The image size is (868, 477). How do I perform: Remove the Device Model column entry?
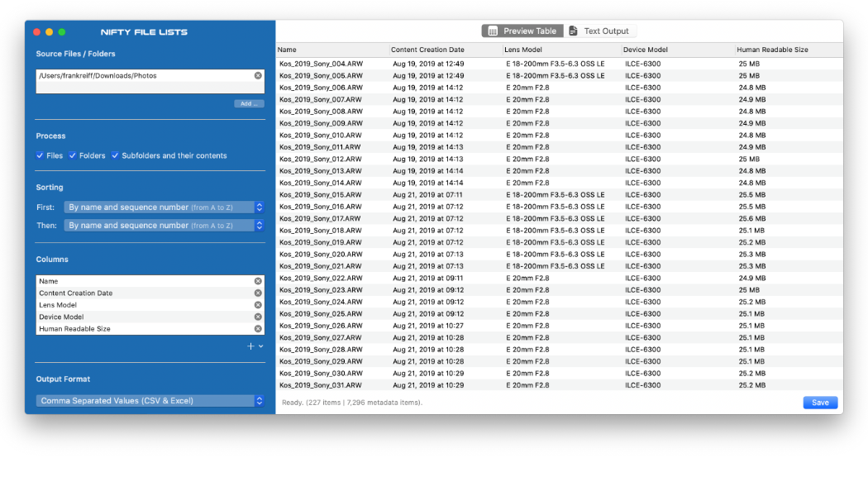(x=258, y=317)
